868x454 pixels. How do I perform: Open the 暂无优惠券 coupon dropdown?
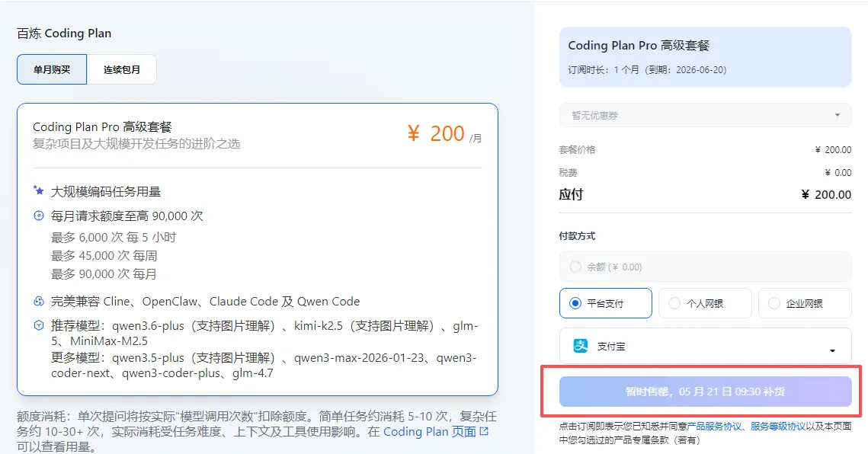[x=705, y=115]
